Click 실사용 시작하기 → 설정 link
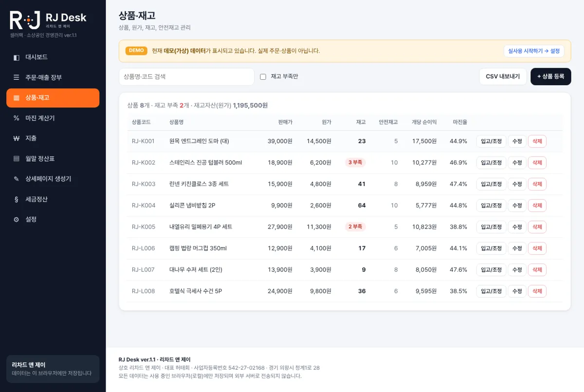 tap(534, 51)
